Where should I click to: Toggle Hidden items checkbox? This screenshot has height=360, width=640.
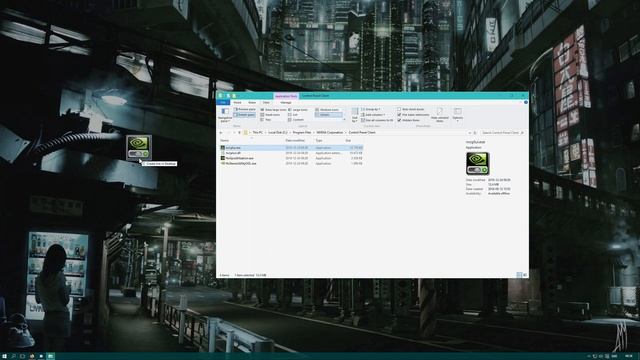pyautogui.click(x=409, y=120)
